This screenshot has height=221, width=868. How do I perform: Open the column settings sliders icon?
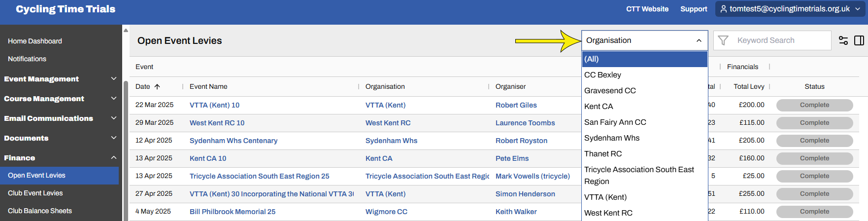point(843,40)
